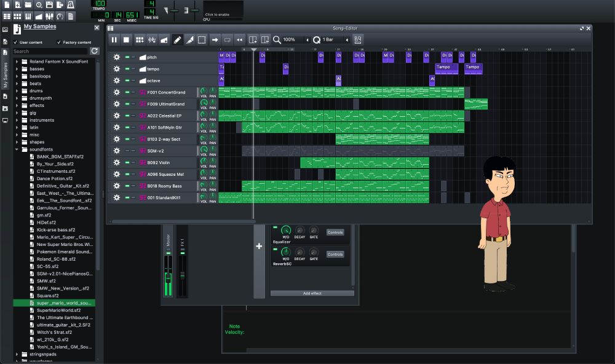
Task: Open the My Home side tab
Action: [x=5, y=108]
